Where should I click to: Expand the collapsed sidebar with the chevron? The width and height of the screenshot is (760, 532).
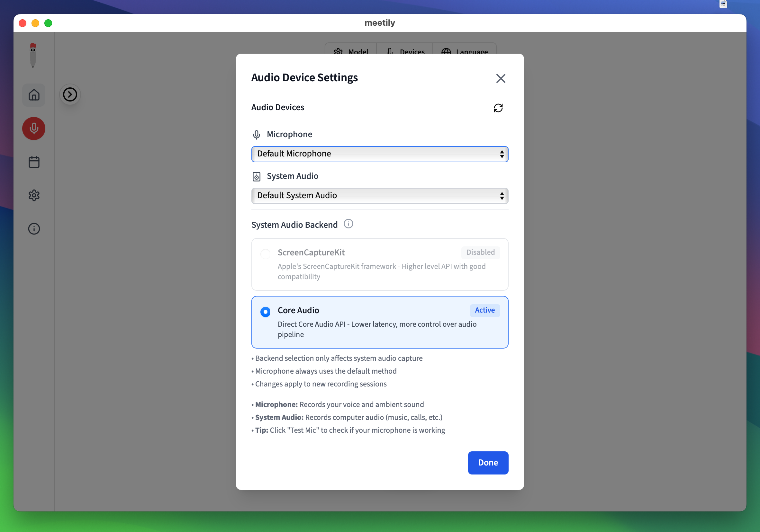point(70,94)
